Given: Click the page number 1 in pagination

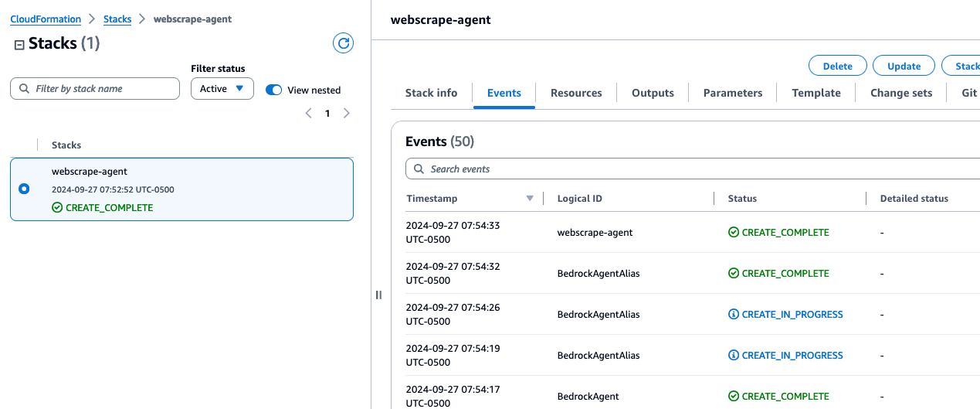Looking at the screenshot, I should pyautogui.click(x=327, y=114).
